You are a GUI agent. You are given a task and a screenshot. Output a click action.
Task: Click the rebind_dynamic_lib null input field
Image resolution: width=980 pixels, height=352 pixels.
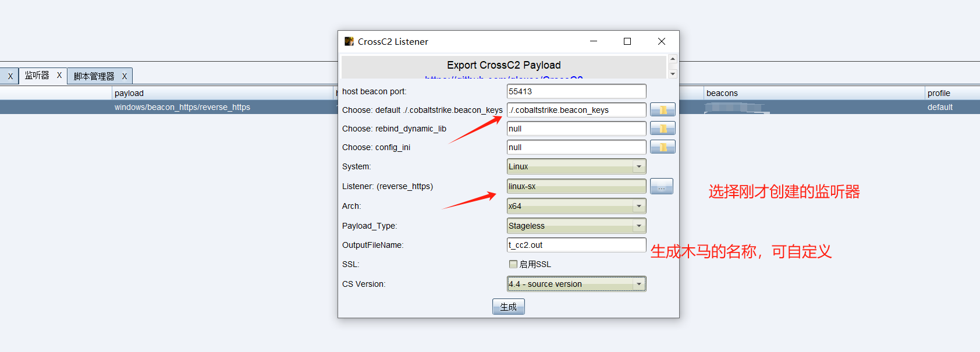[577, 129]
